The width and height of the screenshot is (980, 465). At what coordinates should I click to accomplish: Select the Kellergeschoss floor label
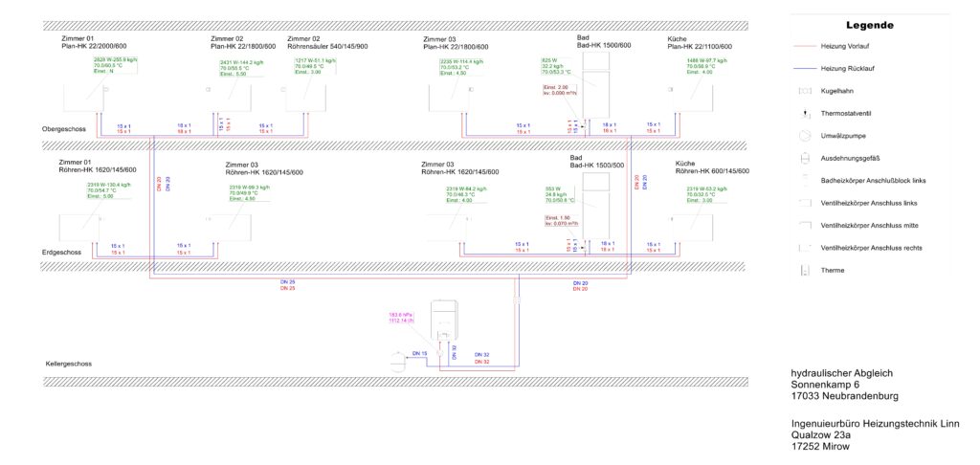coord(68,364)
